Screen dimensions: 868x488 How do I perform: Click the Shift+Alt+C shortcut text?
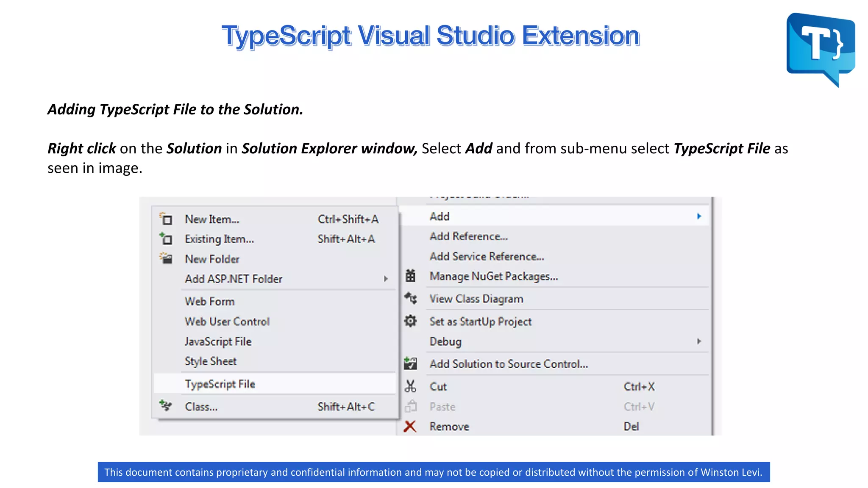pyautogui.click(x=346, y=407)
